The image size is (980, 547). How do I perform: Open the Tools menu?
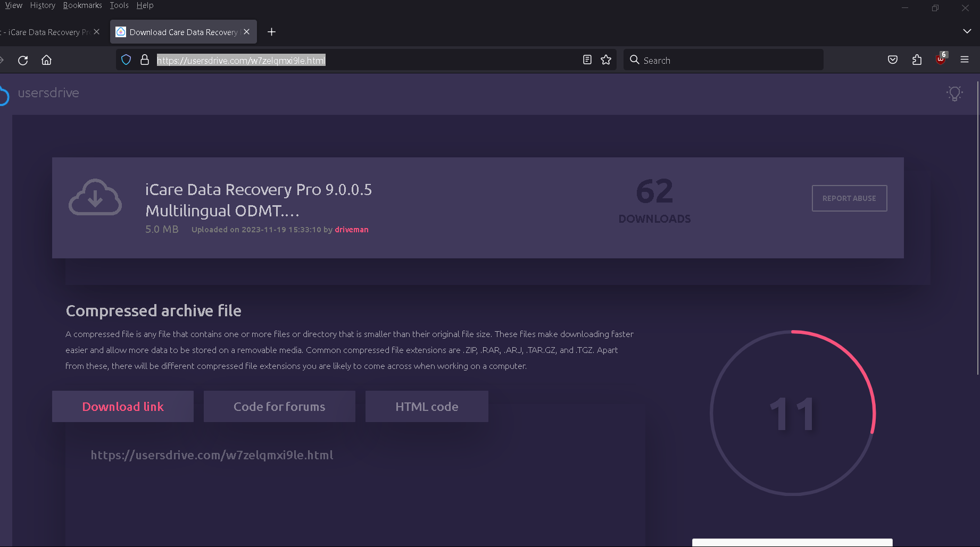pyautogui.click(x=119, y=5)
